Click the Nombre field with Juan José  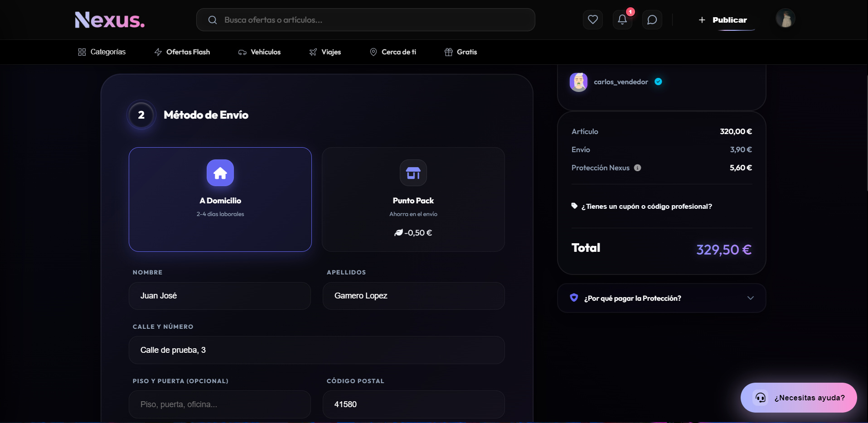click(220, 296)
